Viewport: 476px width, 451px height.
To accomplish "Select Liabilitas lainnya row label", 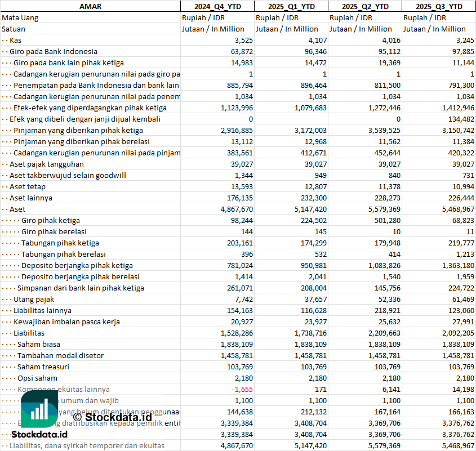I will [x=42, y=310].
